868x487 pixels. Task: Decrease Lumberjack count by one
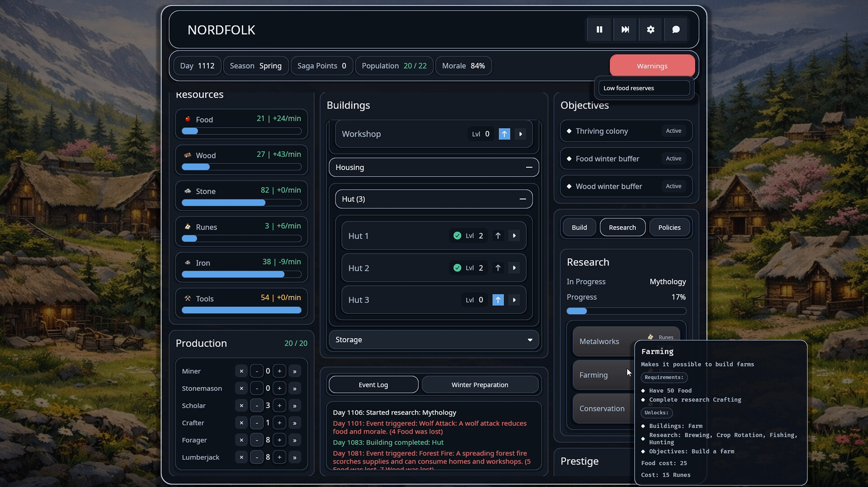pos(257,457)
